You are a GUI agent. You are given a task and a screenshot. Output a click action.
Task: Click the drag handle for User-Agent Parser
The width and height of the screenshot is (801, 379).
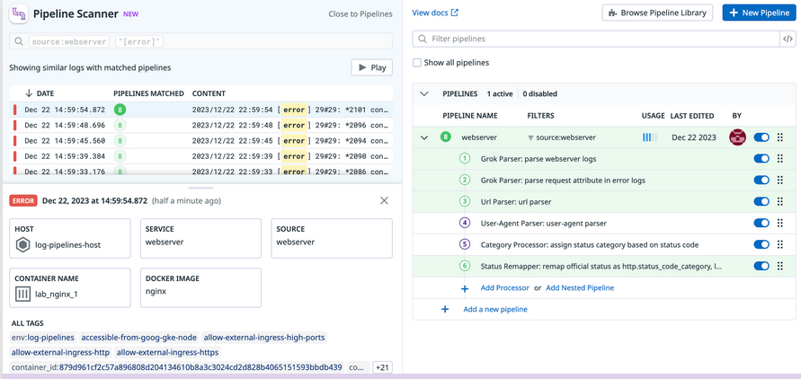[780, 223]
